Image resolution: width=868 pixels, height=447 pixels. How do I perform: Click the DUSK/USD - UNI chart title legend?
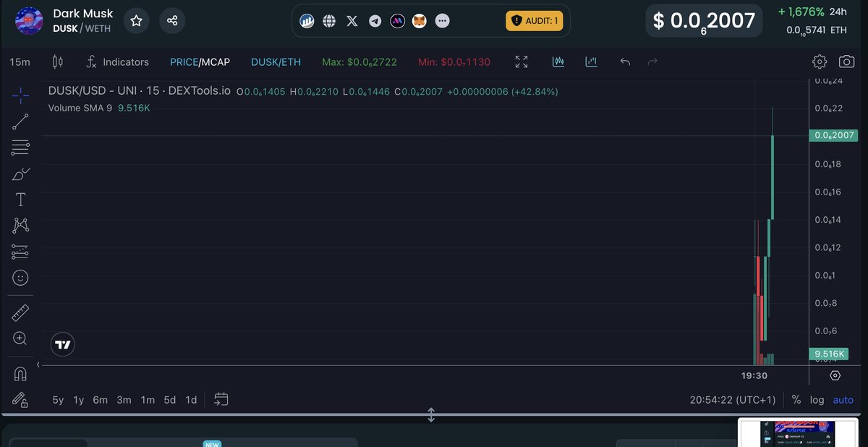coord(140,91)
